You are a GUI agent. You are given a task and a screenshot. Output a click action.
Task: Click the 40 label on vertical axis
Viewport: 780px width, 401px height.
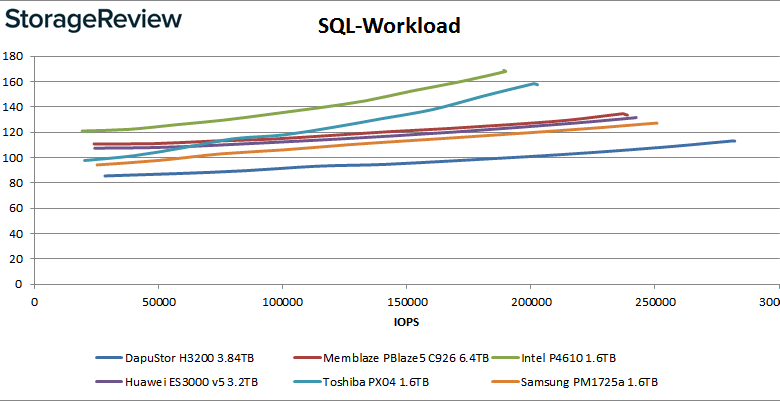pyautogui.click(x=16, y=233)
